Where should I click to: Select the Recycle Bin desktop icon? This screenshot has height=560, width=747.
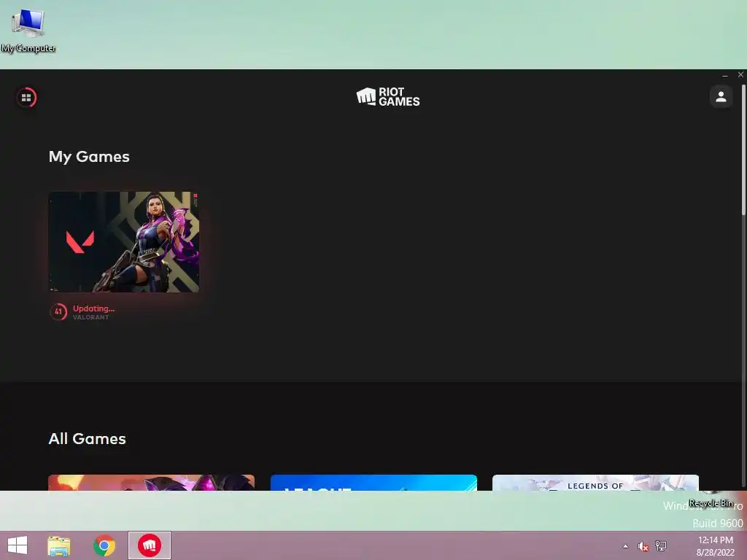[x=711, y=499]
